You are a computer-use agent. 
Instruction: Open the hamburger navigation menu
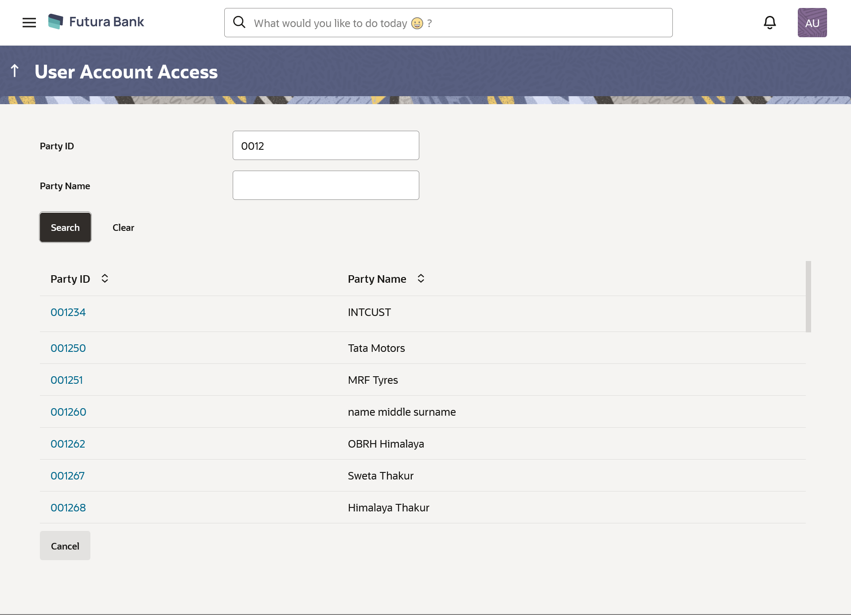pyautogui.click(x=29, y=23)
